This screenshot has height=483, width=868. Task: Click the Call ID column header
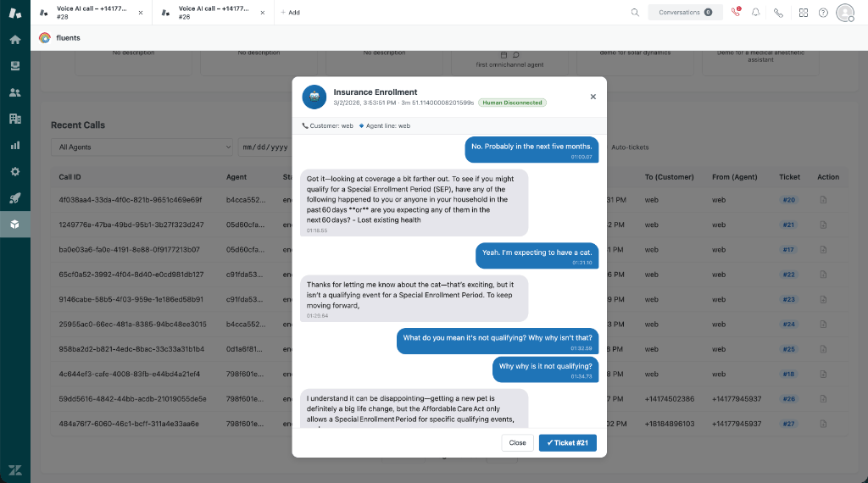70,177
